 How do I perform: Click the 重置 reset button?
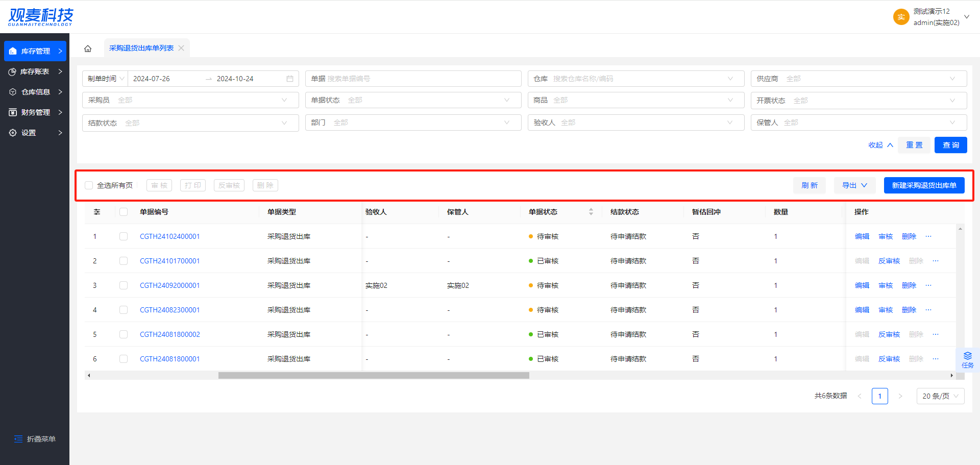click(x=914, y=145)
